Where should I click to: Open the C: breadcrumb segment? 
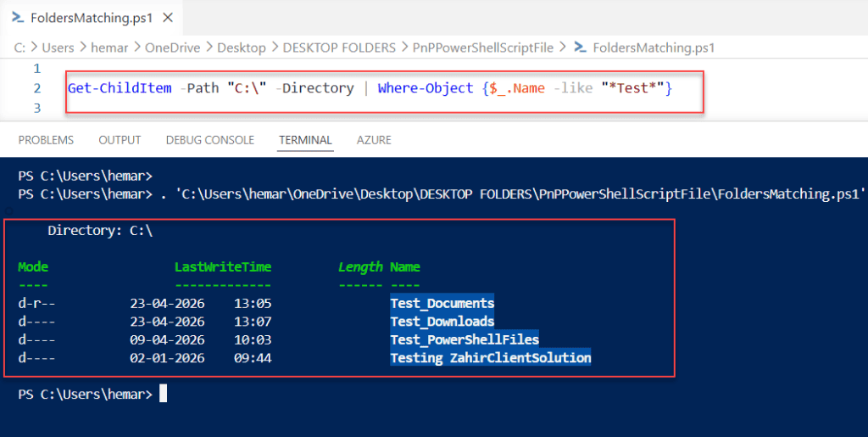[20, 48]
